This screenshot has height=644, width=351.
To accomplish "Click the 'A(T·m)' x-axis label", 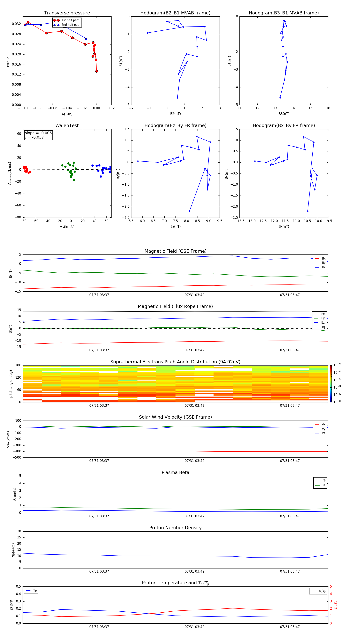I will [x=67, y=114].
